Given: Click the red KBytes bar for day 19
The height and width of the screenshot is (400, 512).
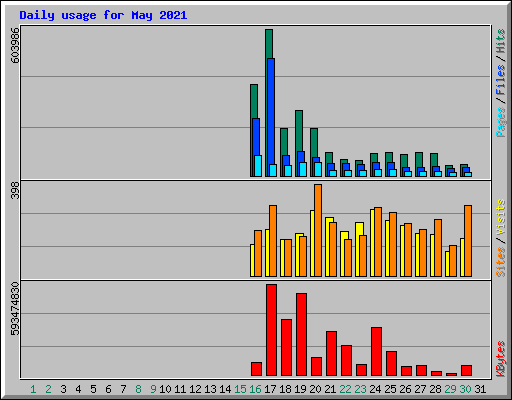Looking at the screenshot, I should tap(301, 335).
